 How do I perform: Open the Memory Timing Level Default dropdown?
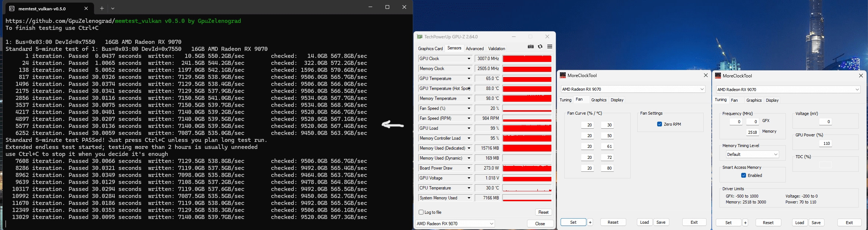coord(752,154)
